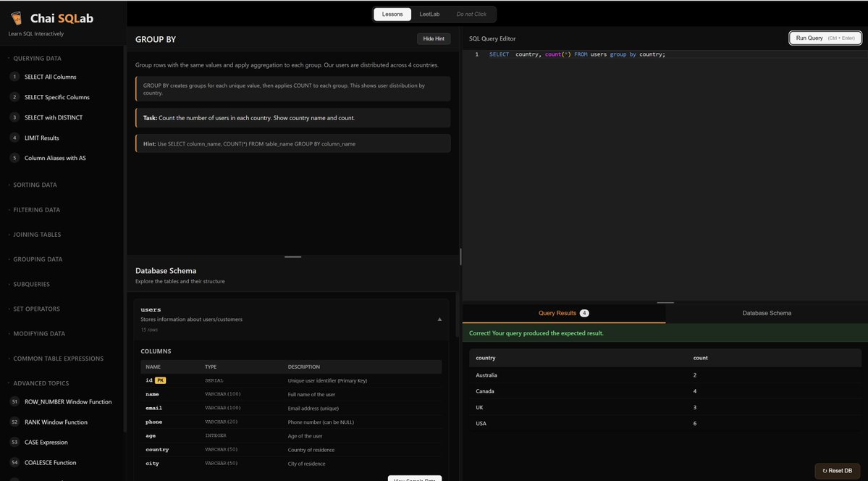Click the Reset DB button
Screen dimensions: 868x481
pyautogui.click(x=837, y=470)
